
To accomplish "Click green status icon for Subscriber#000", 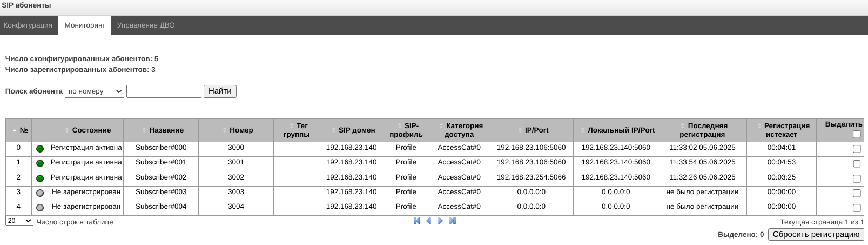I will [x=40, y=149].
